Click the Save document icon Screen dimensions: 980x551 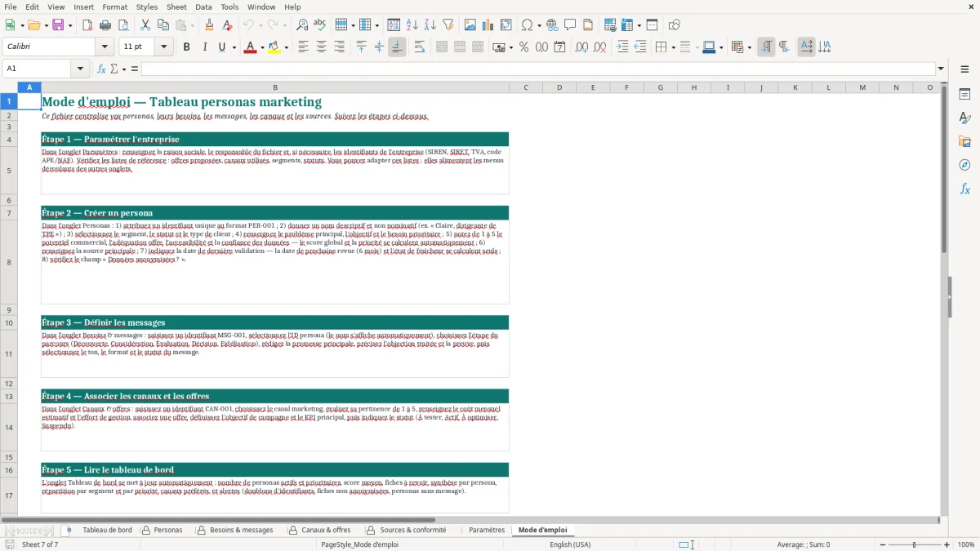pos(57,25)
